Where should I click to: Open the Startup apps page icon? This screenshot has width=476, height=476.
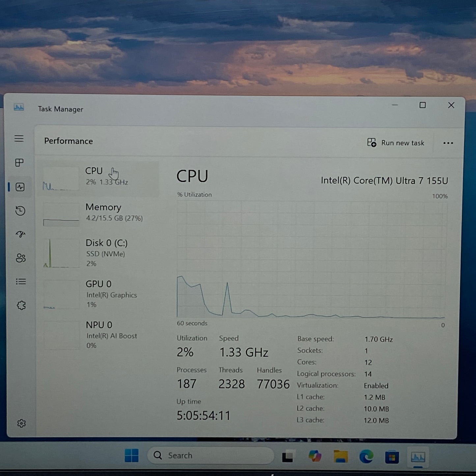[20, 234]
